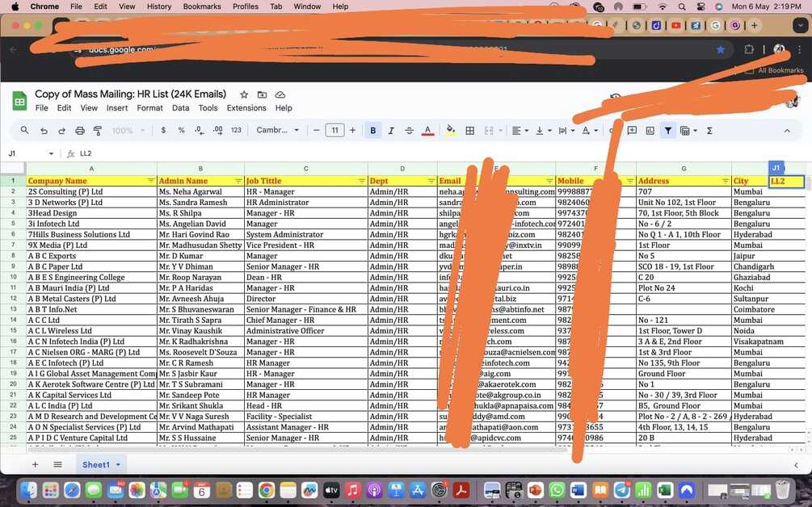Open Spotlight search in the menu bar
This screenshot has width=812, height=507.
tap(682, 6)
